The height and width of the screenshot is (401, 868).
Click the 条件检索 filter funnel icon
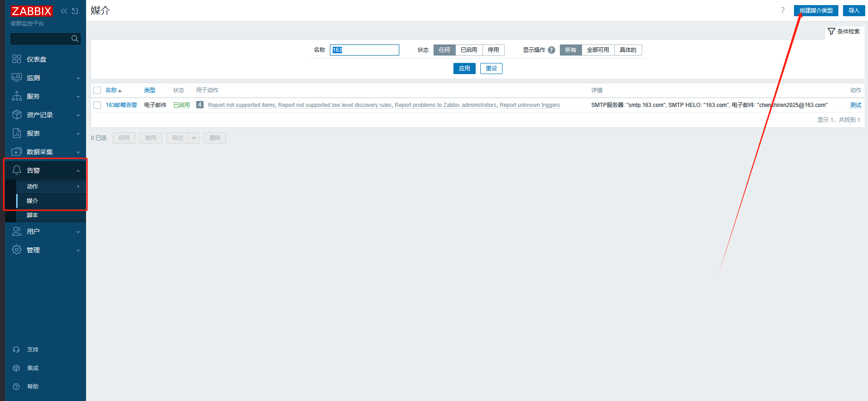tap(831, 31)
